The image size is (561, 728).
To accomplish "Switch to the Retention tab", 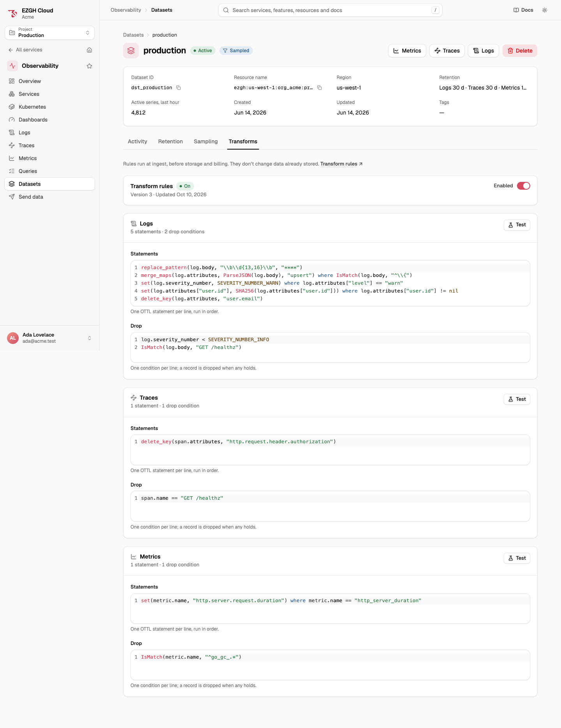I will (170, 141).
